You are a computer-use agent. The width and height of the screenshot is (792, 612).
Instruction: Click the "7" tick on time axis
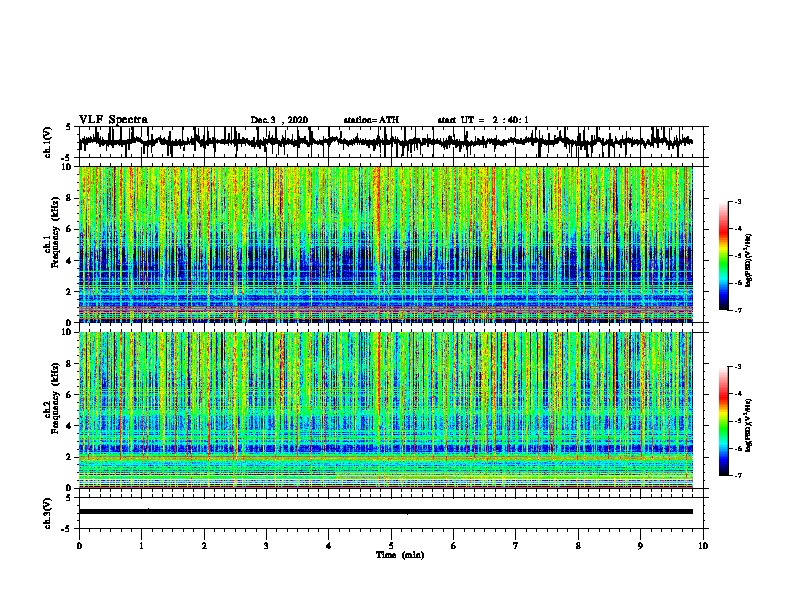pos(516,546)
